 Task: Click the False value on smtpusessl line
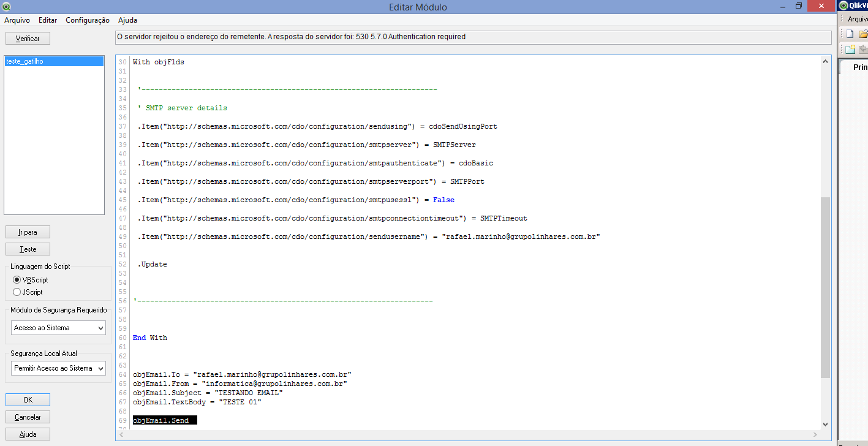click(443, 200)
